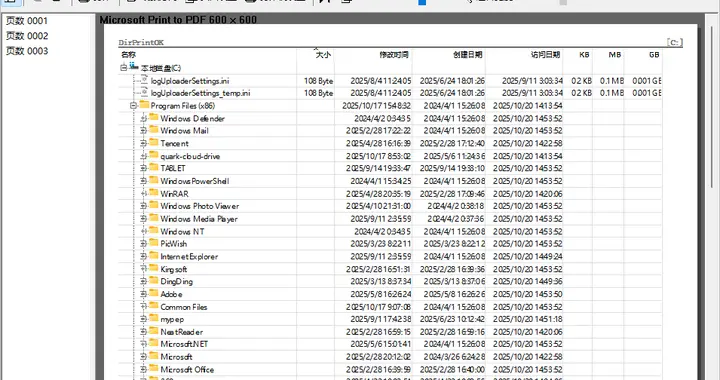Click the TABLET folder icon
The height and width of the screenshot is (380, 720).
pyautogui.click(x=154, y=168)
